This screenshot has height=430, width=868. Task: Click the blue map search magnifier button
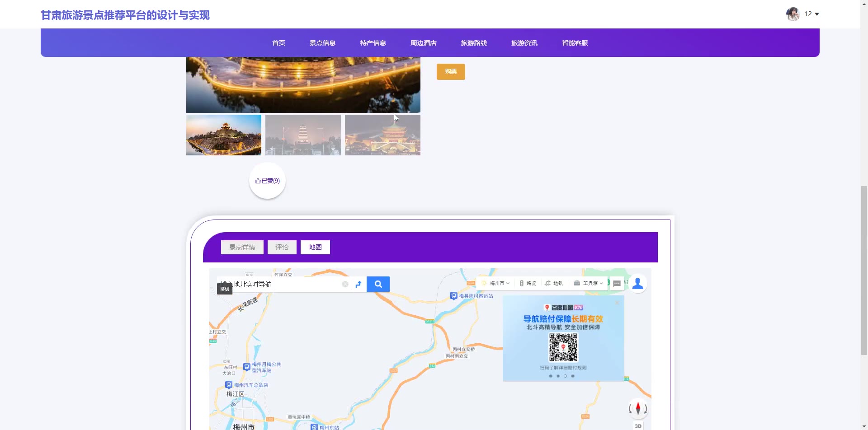click(378, 284)
